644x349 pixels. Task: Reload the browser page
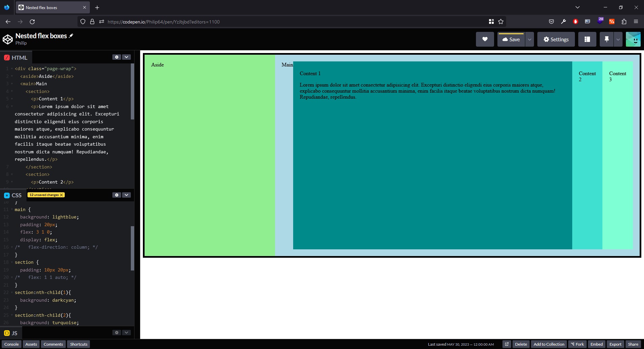(x=32, y=21)
